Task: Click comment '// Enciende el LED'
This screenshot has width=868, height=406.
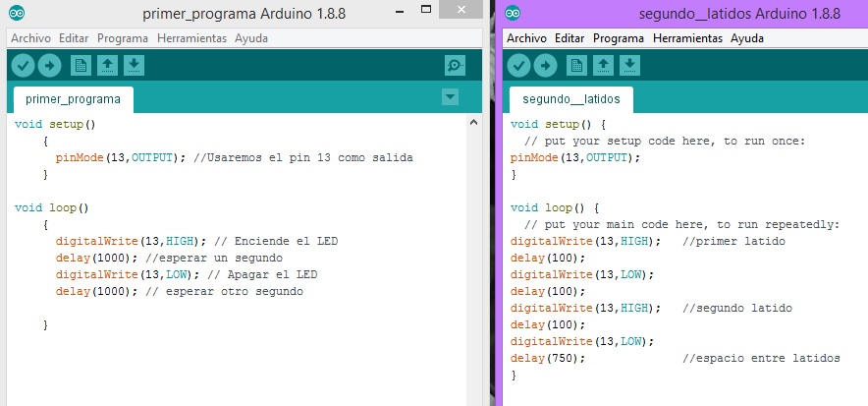Action: pos(276,242)
